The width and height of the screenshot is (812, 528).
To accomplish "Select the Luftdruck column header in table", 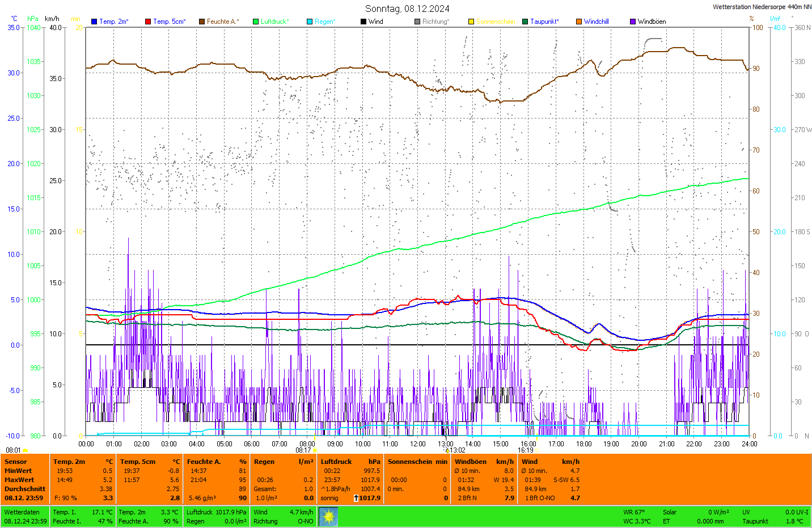I will tap(336, 462).
